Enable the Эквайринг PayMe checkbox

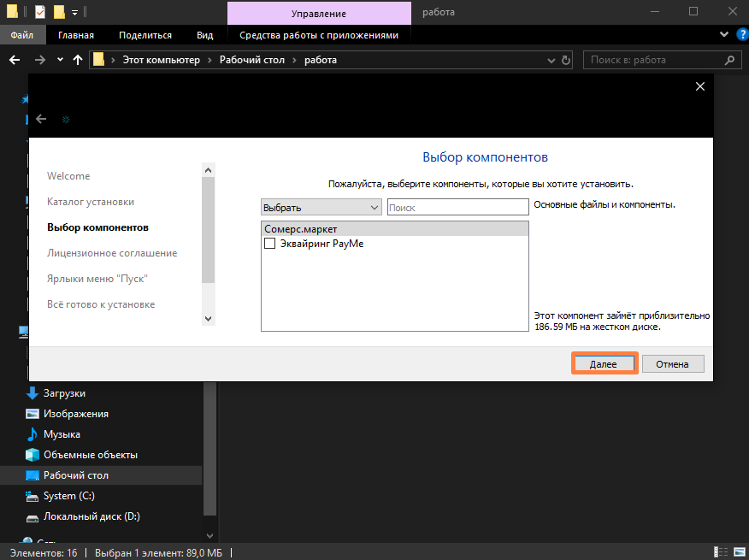click(x=270, y=244)
